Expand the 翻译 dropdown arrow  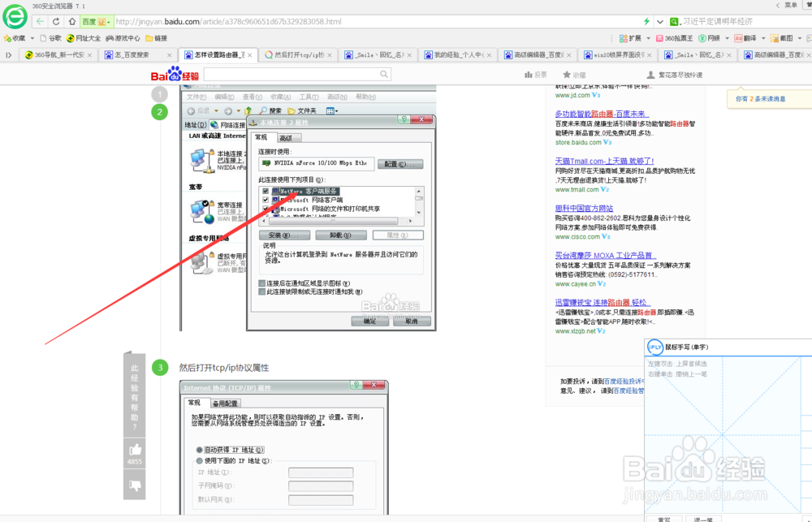pos(763,38)
